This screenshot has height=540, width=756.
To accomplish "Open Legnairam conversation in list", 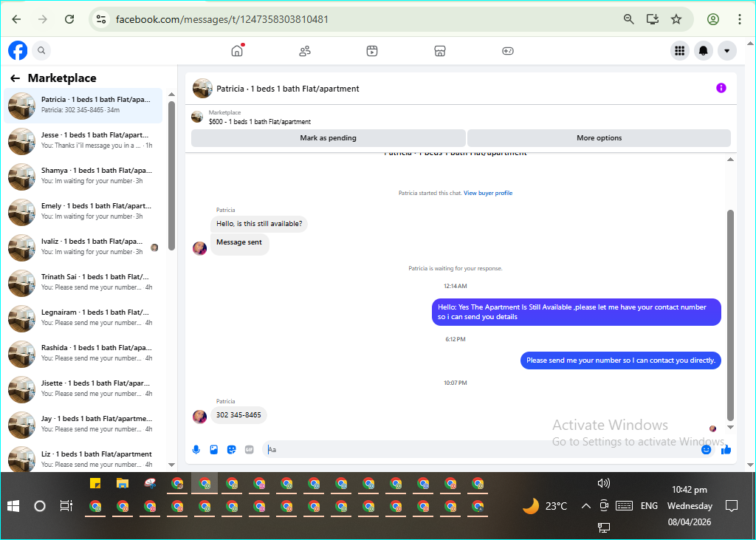I will 83,318.
